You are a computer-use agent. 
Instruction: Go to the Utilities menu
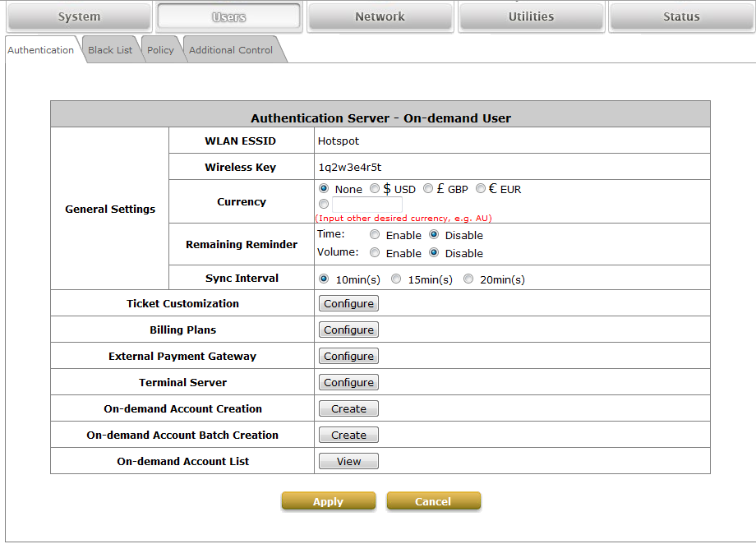531,16
